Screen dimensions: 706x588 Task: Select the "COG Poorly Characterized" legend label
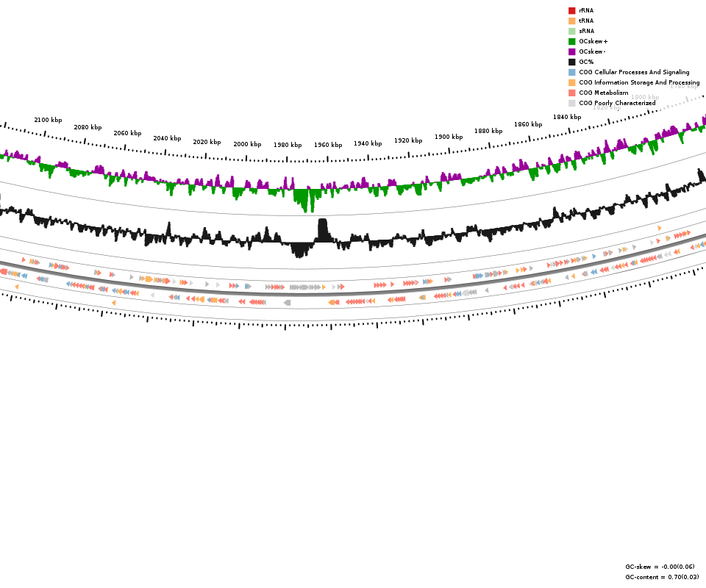pyautogui.click(x=617, y=103)
